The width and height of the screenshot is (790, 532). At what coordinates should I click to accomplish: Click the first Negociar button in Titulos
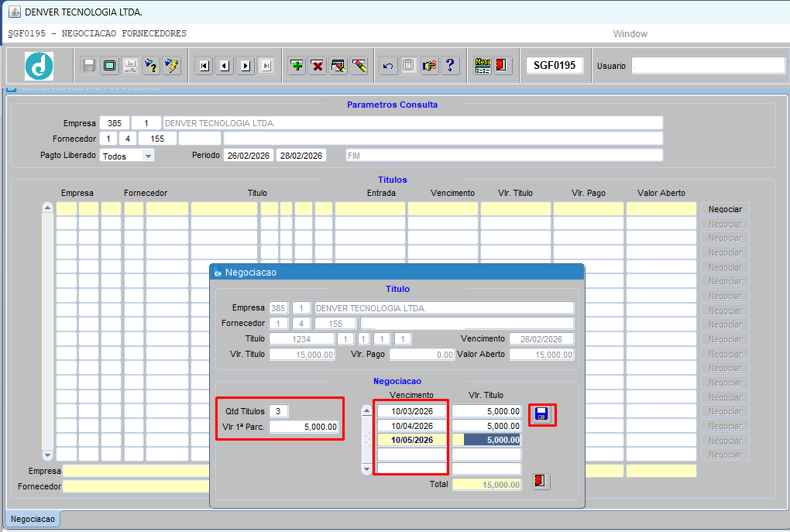point(725,209)
